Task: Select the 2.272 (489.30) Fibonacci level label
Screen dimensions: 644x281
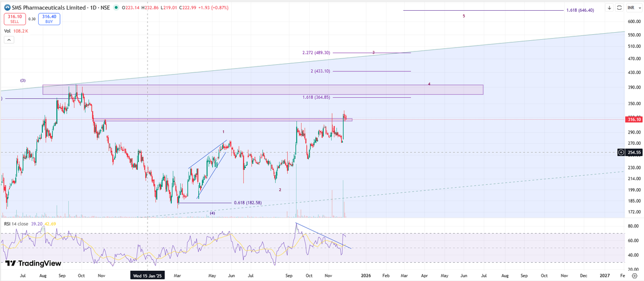Action: coord(316,53)
